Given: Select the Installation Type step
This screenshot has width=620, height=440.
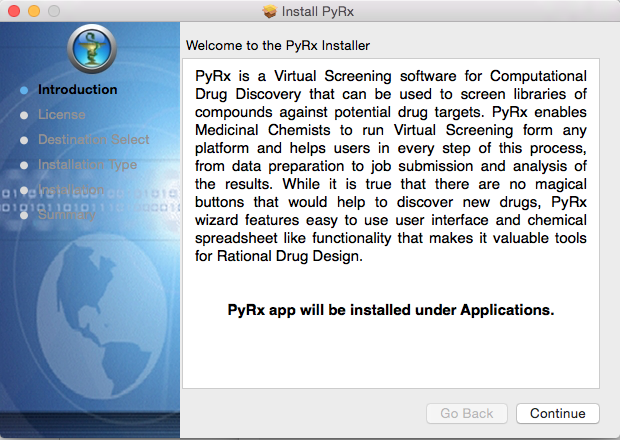Looking at the screenshot, I should point(87,164).
